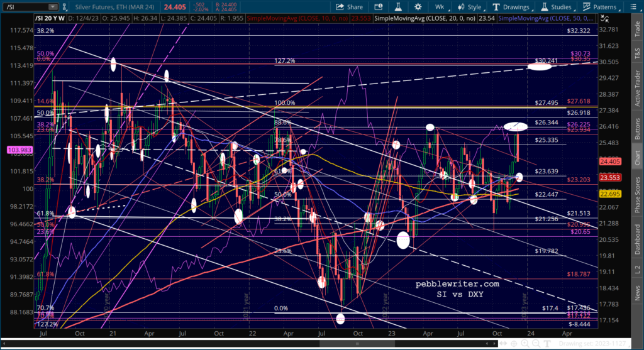Click the $25.335 price level label
This screenshot has width=644, height=350.
pyautogui.click(x=547, y=140)
